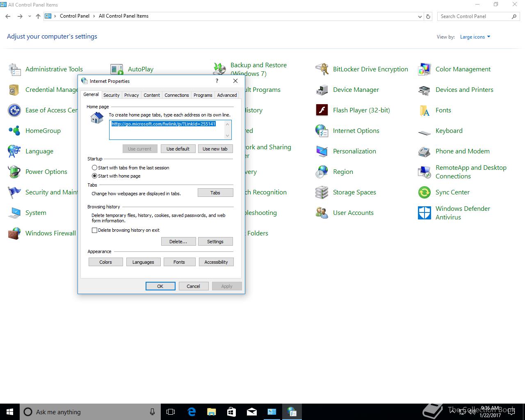Open BitLocker Drive Encryption icon

pos(322,69)
